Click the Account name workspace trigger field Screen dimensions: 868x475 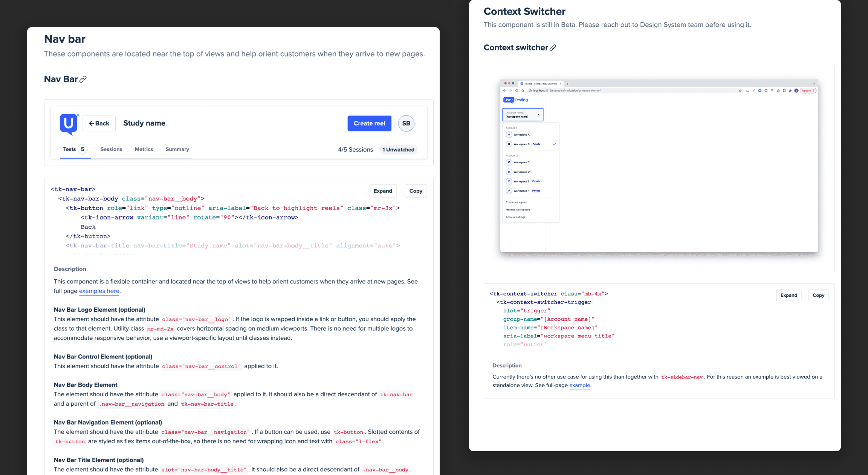[522, 115]
